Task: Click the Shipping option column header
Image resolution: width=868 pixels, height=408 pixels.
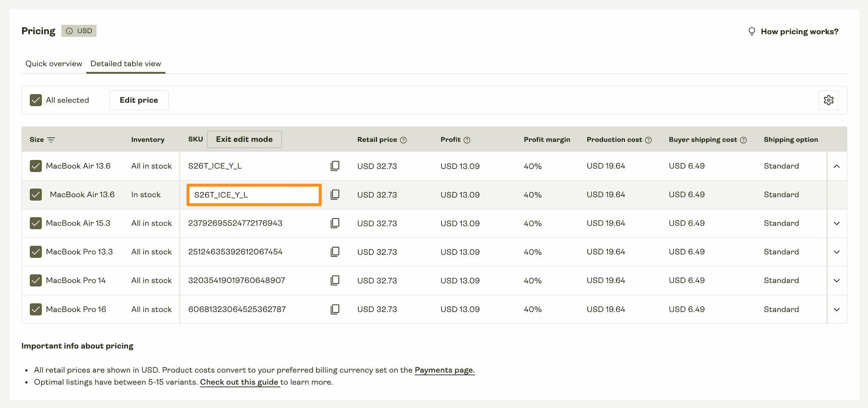Action: pyautogui.click(x=791, y=140)
